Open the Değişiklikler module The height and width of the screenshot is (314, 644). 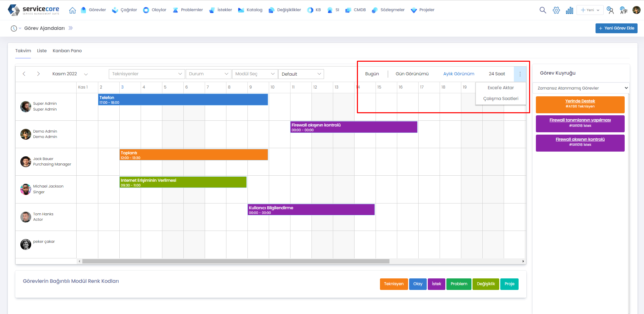click(285, 10)
